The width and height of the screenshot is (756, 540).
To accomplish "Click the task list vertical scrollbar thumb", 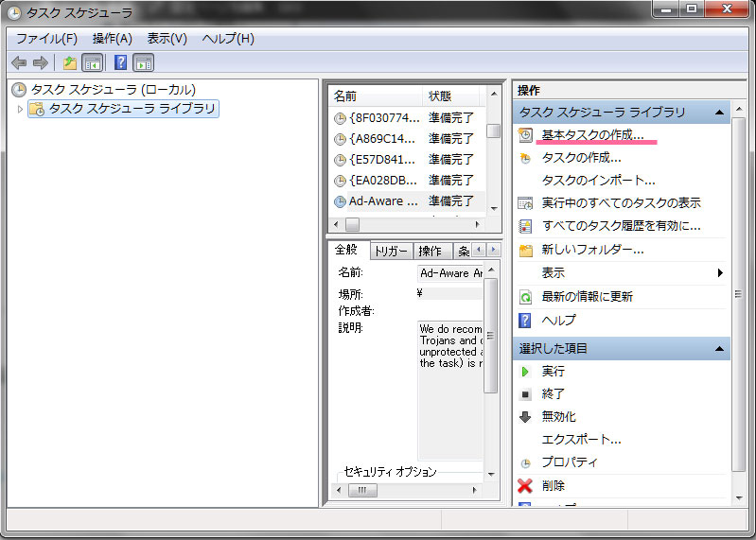I will pos(493,131).
